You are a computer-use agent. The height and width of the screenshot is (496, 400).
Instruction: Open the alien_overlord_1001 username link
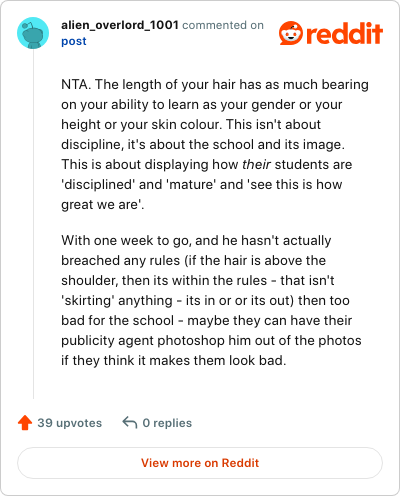click(120, 25)
